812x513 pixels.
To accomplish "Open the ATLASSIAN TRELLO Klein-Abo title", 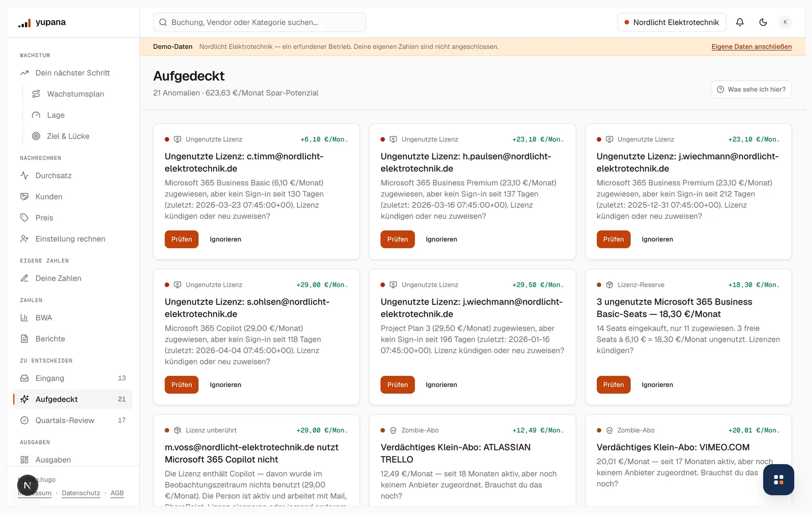I will 456,453.
